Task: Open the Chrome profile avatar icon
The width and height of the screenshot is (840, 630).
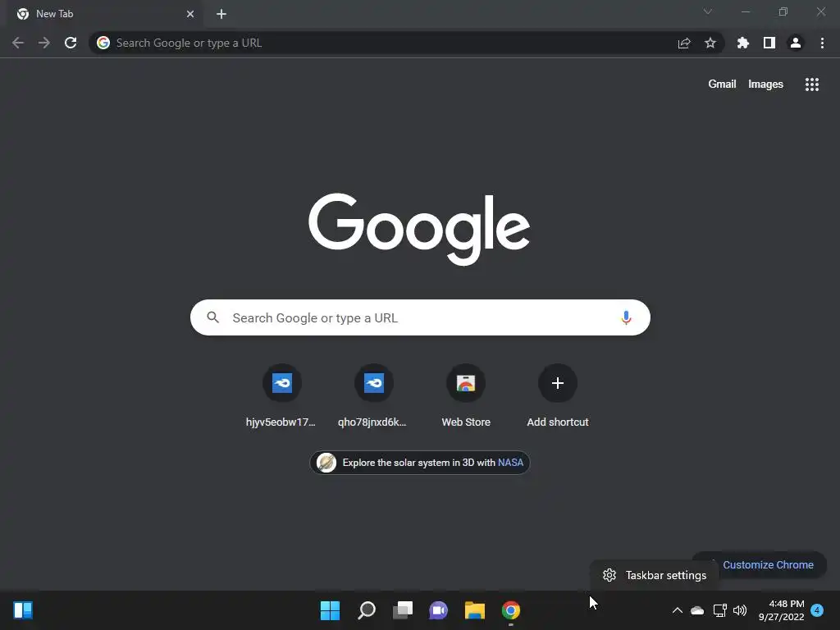Action: tap(795, 43)
